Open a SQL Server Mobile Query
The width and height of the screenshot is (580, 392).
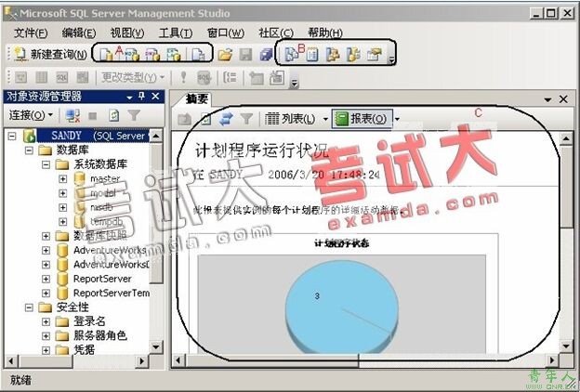pos(198,55)
